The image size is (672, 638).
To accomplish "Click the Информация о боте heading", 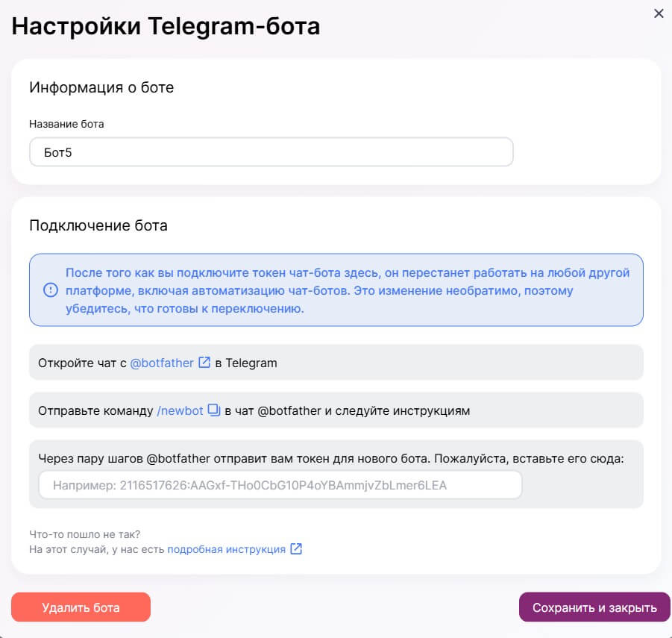I will tap(101, 87).
